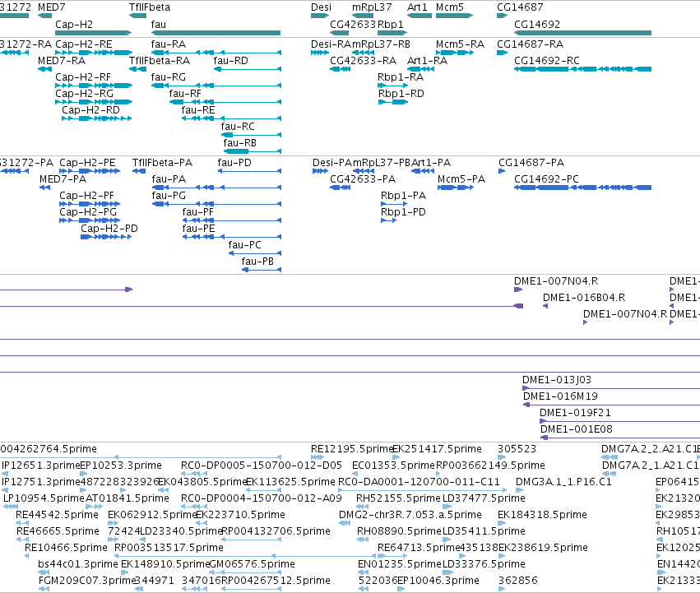
Task: Click the DME1-016M19 clone label
Action: point(560,396)
